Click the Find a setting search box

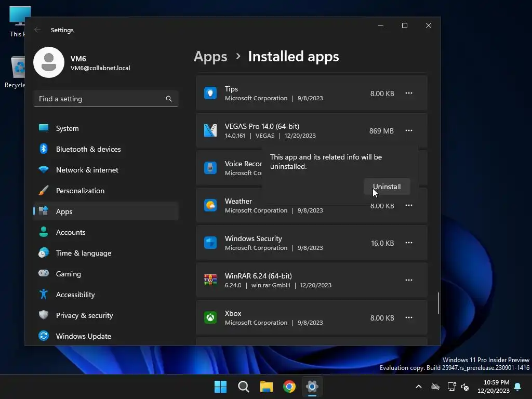[x=106, y=99]
